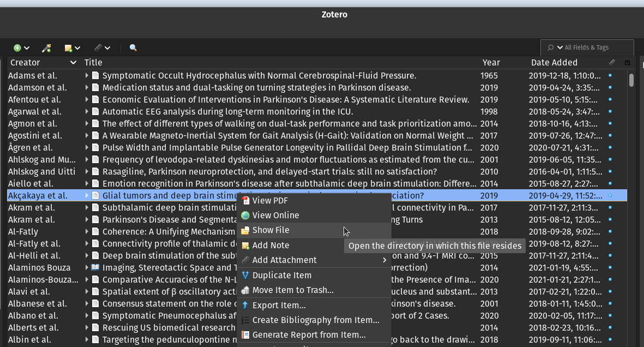The image size is (644, 347).
Task: Click attachment dot for Ahlskog and Uitti row
Action: [x=610, y=171]
